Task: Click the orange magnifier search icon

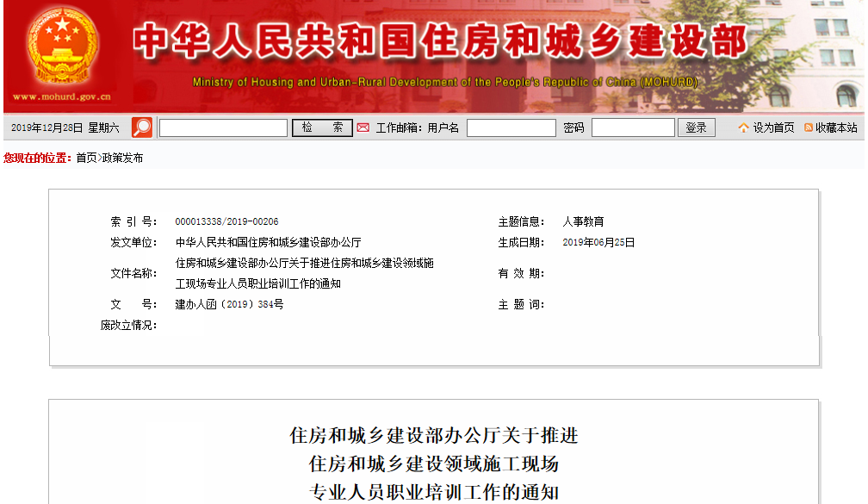Action: pyautogui.click(x=142, y=128)
